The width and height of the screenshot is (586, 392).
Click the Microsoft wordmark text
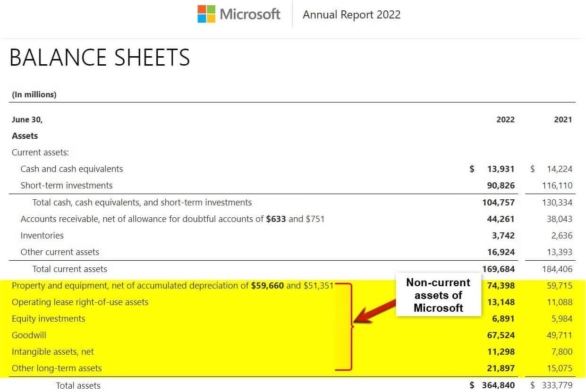tap(249, 14)
